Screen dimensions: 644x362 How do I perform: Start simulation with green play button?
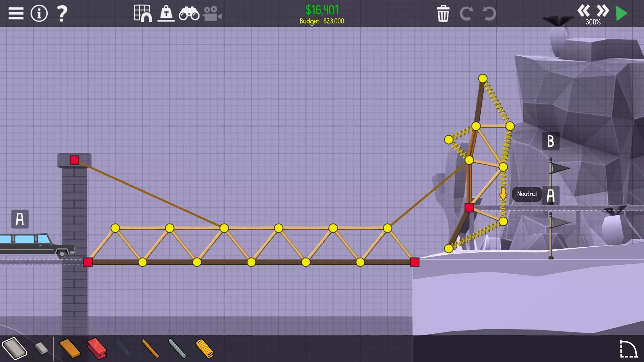click(x=622, y=14)
